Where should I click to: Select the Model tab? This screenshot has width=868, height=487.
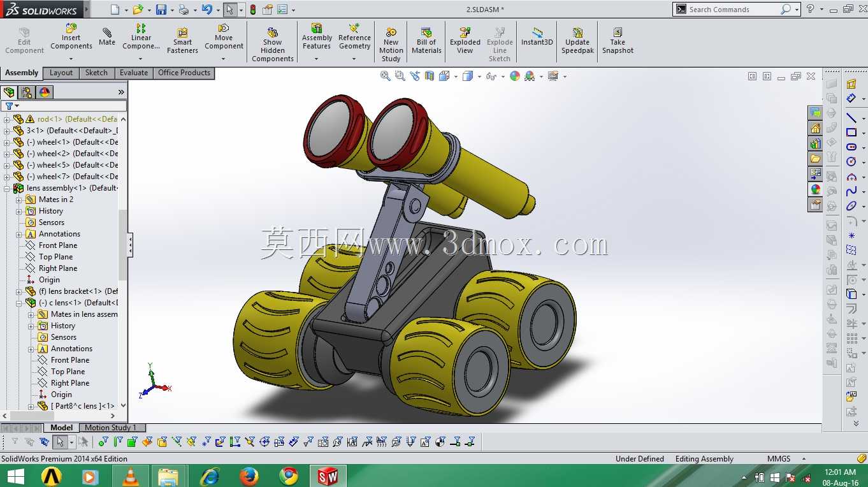pos(62,428)
